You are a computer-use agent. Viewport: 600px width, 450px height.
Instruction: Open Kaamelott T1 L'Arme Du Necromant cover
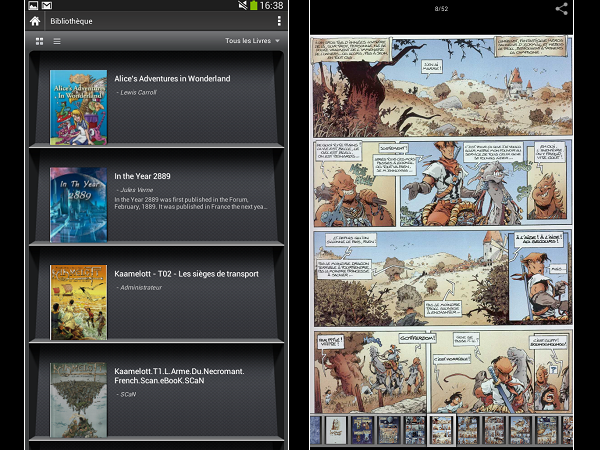(78, 400)
